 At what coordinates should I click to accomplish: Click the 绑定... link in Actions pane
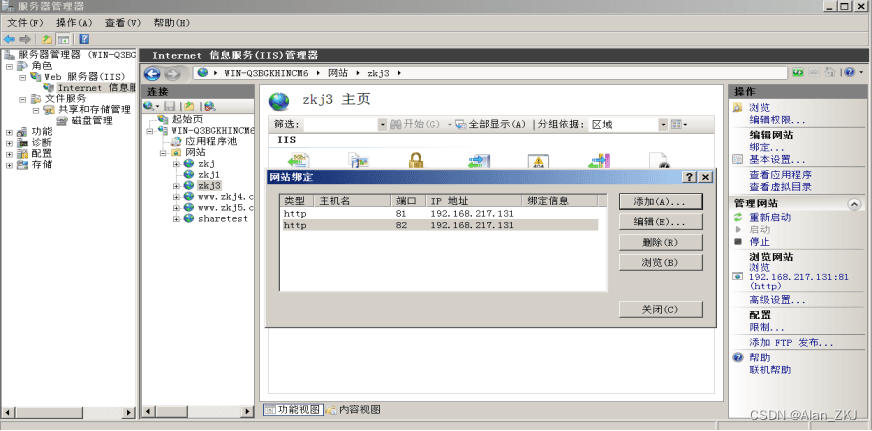[767, 147]
